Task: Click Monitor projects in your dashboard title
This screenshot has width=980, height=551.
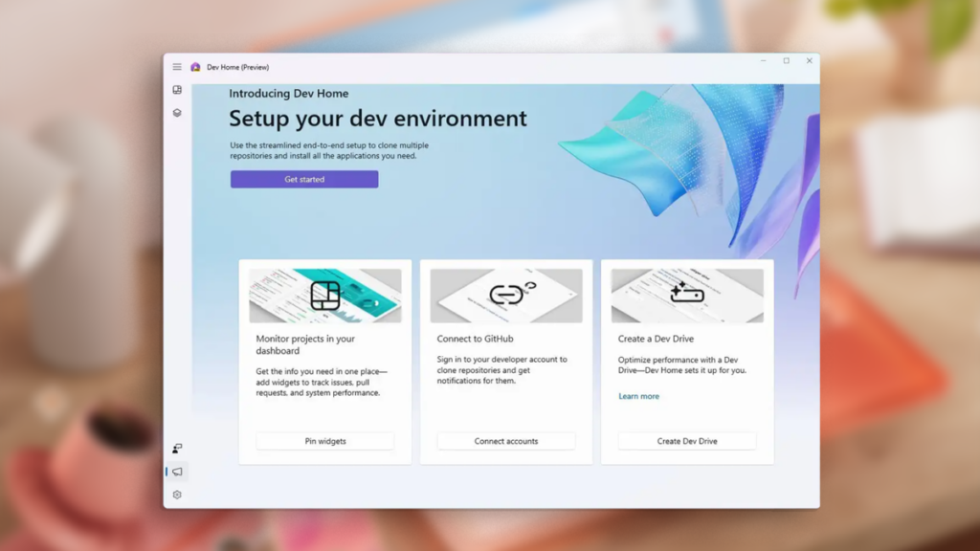Action: pos(305,344)
